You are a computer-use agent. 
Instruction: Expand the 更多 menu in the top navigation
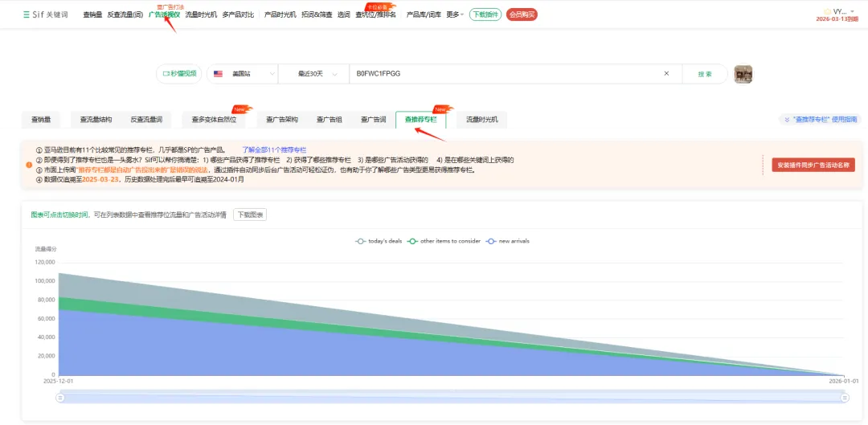(x=455, y=15)
